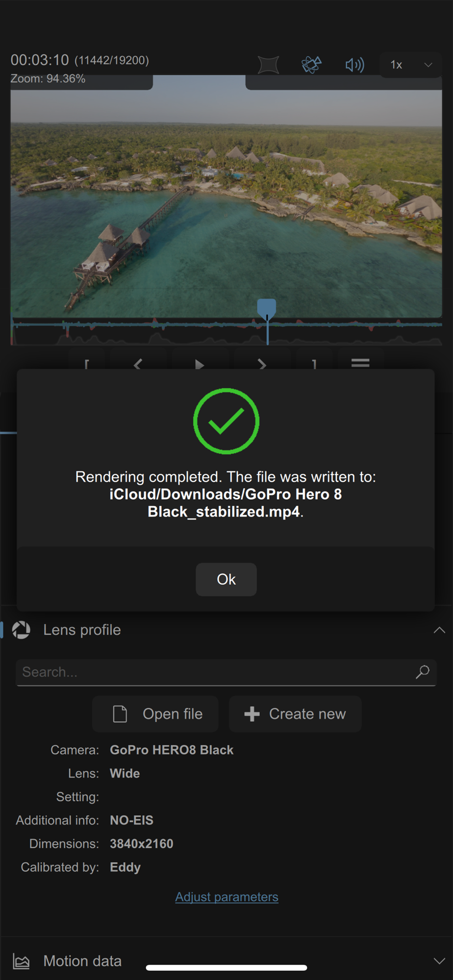This screenshot has width=453, height=980.
Task: Click the Create new lens profile button
Action: 295,714
